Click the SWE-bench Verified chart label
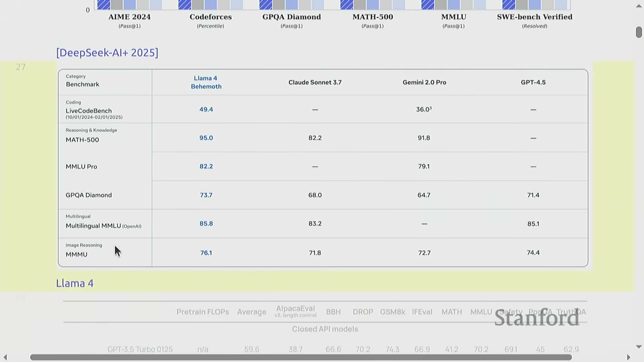This screenshot has width=644, height=362. pyautogui.click(x=535, y=17)
